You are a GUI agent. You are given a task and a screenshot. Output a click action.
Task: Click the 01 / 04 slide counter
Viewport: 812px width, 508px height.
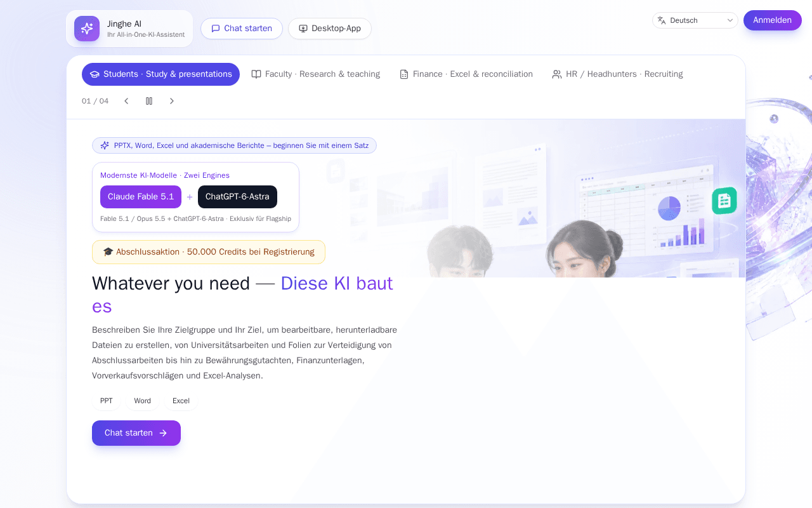coord(95,101)
